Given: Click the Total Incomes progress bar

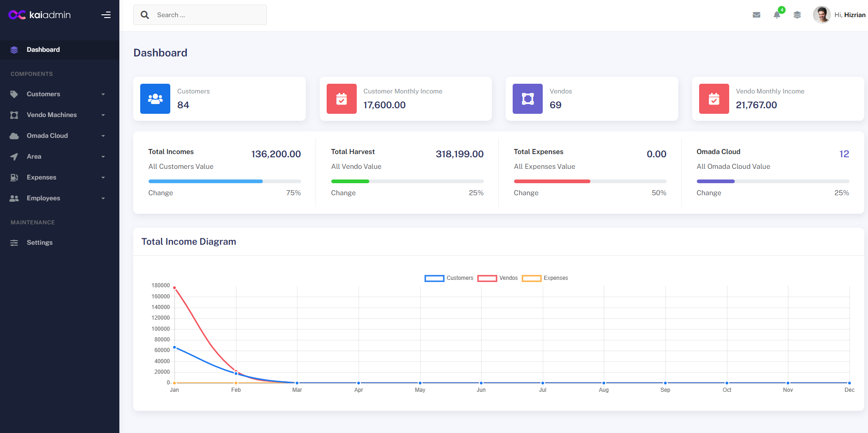Looking at the screenshot, I should point(224,181).
